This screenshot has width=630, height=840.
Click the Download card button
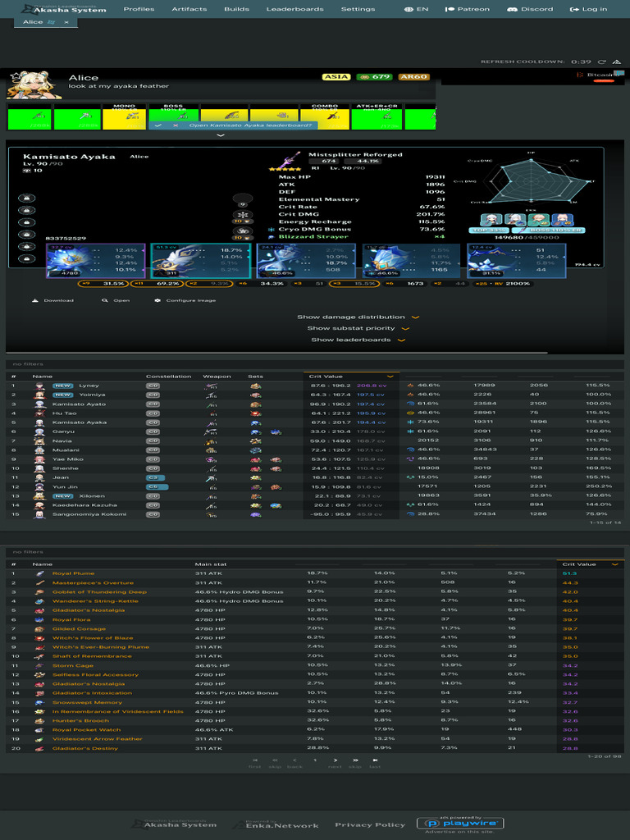tap(52, 300)
